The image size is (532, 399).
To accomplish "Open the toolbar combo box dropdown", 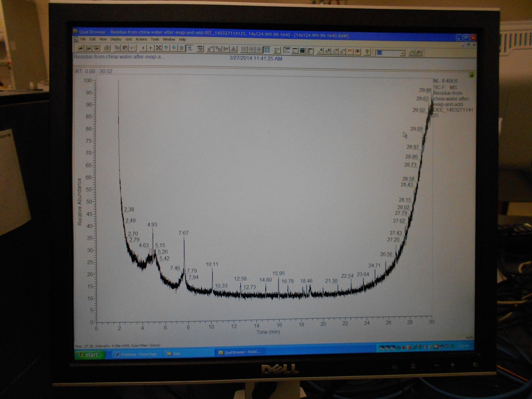I will [402, 53].
